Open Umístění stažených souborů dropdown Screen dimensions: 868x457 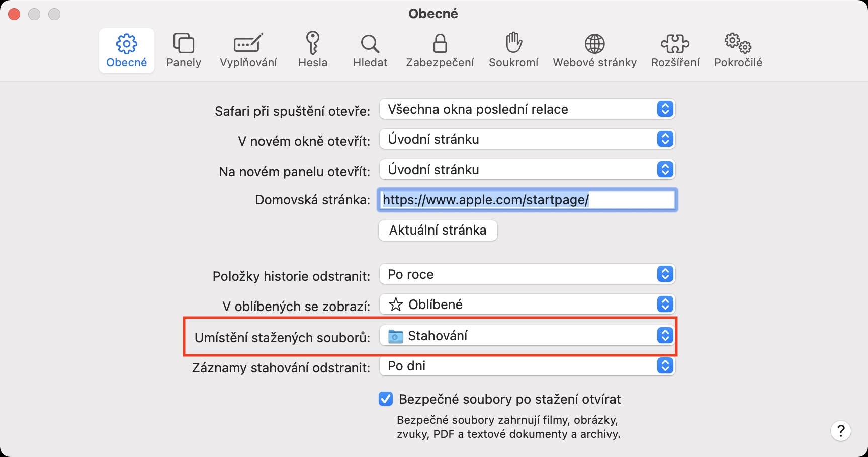point(527,336)
